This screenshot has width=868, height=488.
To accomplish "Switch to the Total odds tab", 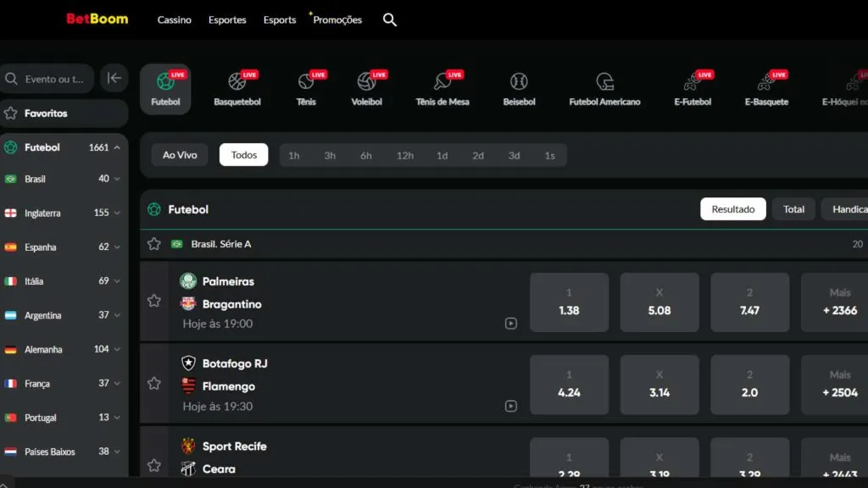I will 793,208.
